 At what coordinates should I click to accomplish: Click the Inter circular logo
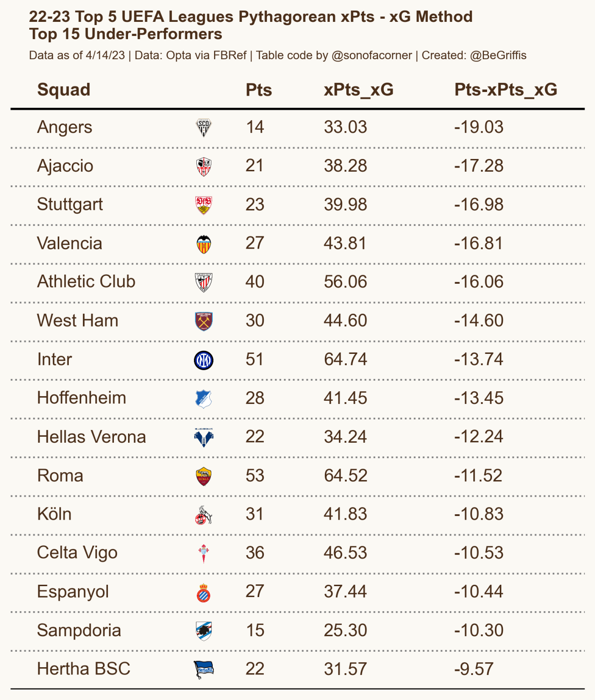[204, 360]
